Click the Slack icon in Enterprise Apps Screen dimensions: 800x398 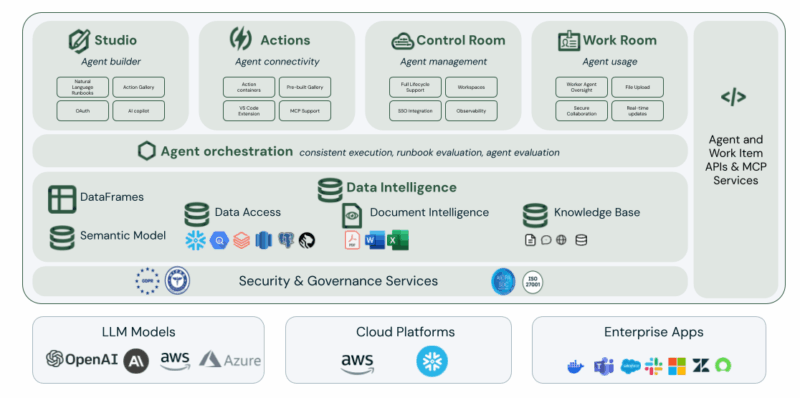pos(654,365)
